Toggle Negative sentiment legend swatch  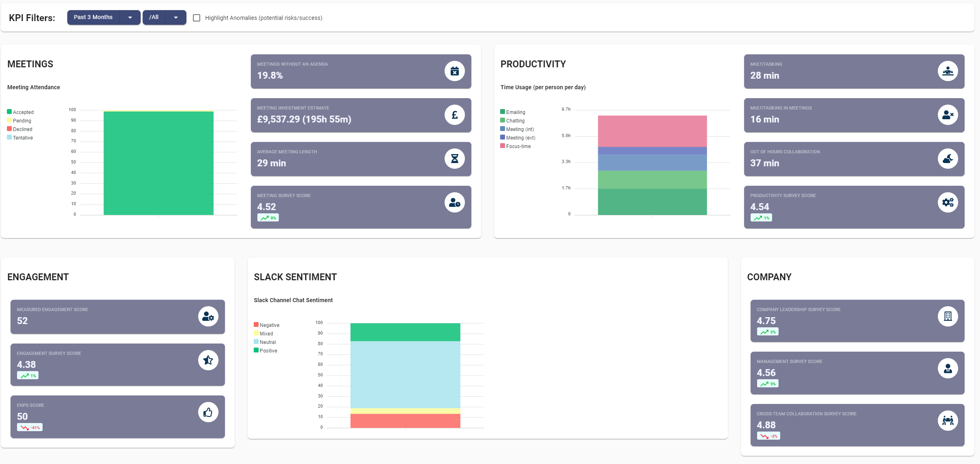click(x=256, y=324)
